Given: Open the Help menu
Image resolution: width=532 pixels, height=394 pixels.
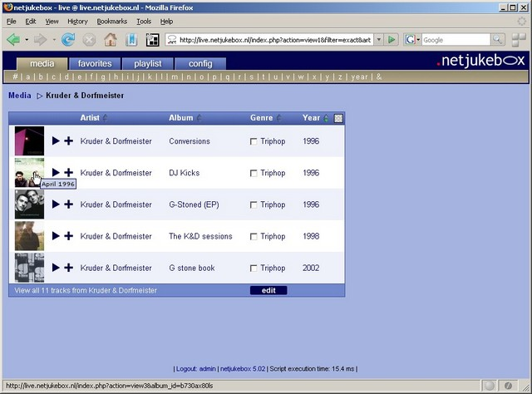Looking at the screenshot, I should (166, 22).
